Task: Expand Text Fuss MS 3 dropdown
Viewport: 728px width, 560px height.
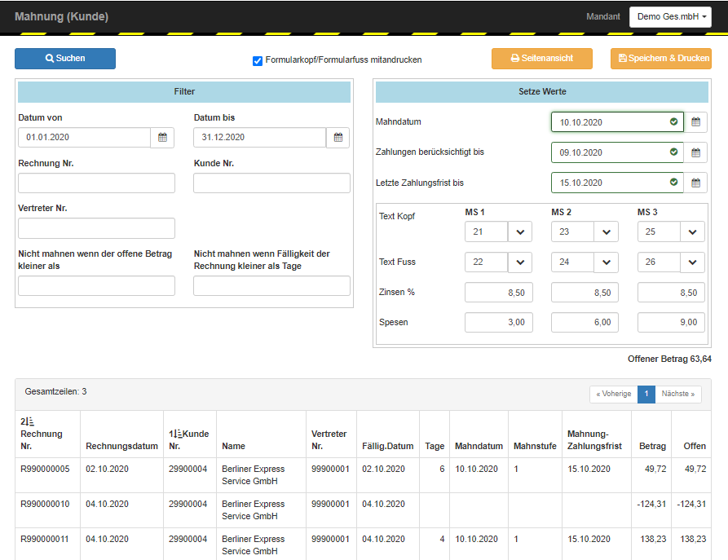Action: point(692,262)
